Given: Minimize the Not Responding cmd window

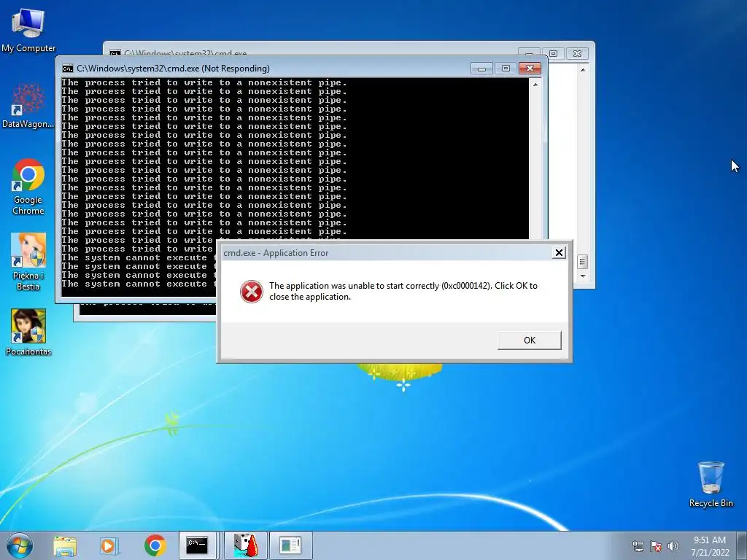Looking at the screenshot, I should pyautogui.click(x=481, y=69).
